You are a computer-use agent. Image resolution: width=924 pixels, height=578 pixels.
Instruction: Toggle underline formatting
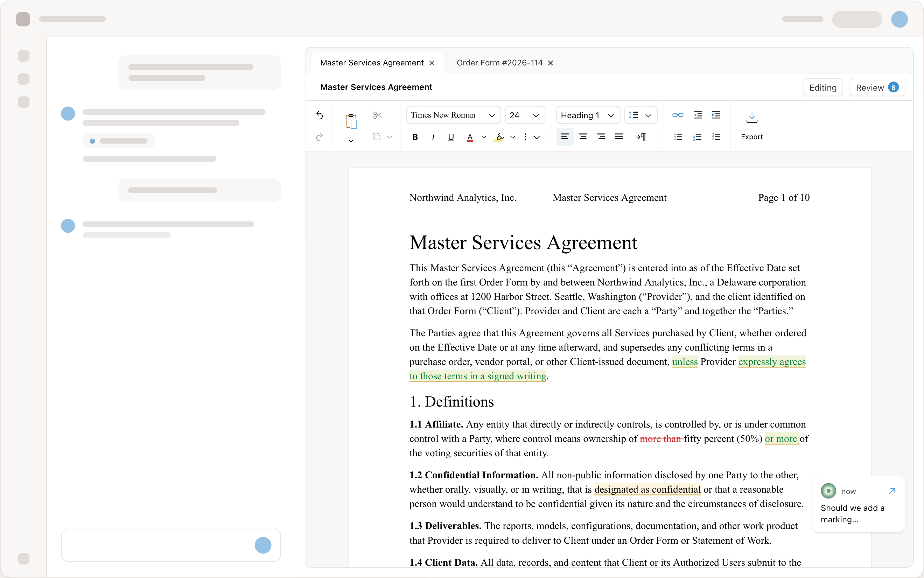[451, 137]
